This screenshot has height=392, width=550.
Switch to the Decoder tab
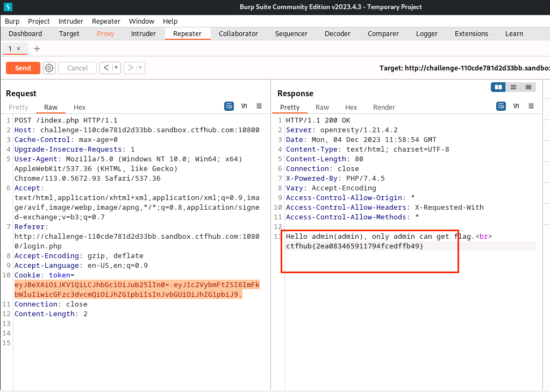pyautogui.click(x=338, y=34)
